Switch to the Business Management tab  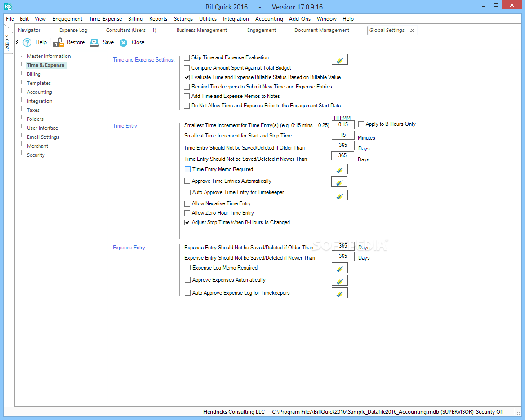(201, 30)
